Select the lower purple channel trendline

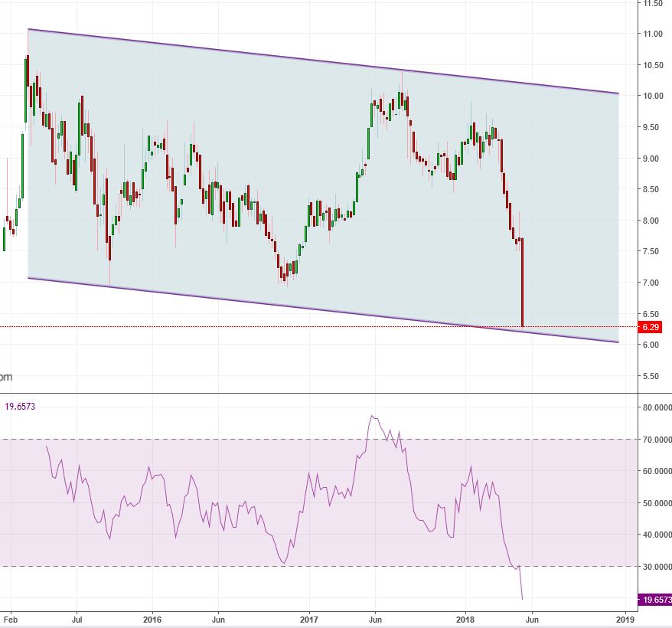click(x=324, y=310)
